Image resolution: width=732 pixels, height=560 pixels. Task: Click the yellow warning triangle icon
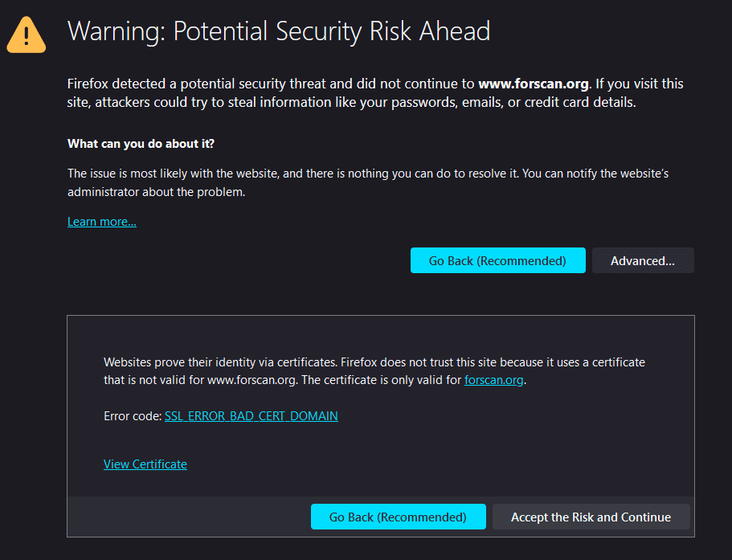27,35
